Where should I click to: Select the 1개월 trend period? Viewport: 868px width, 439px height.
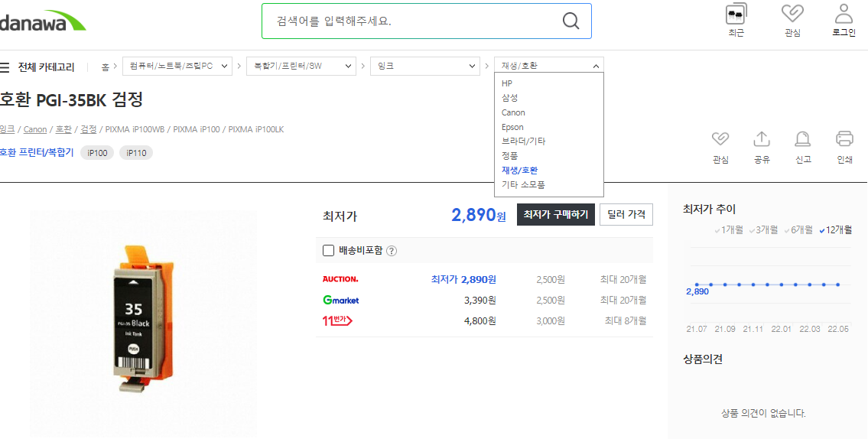[730, 229]
